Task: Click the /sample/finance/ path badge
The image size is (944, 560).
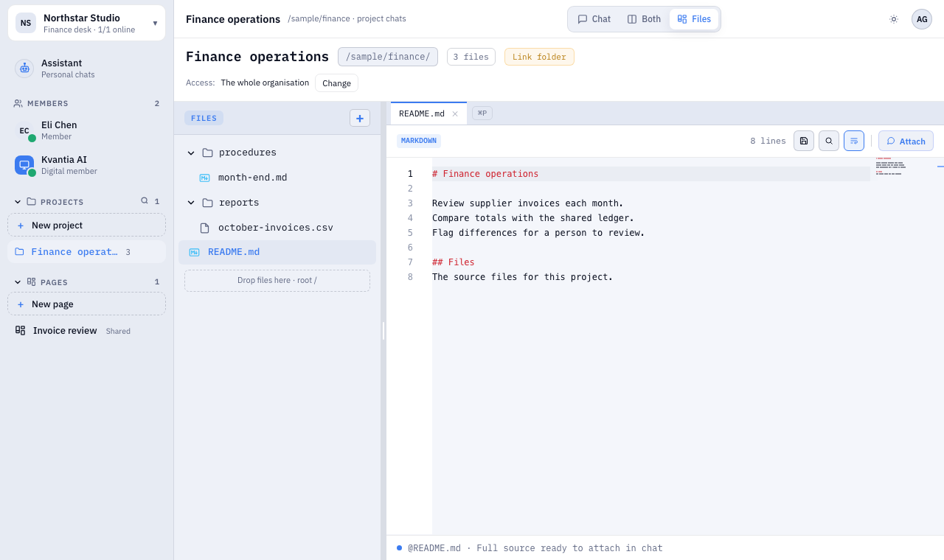Action: [x=388, y=57]
